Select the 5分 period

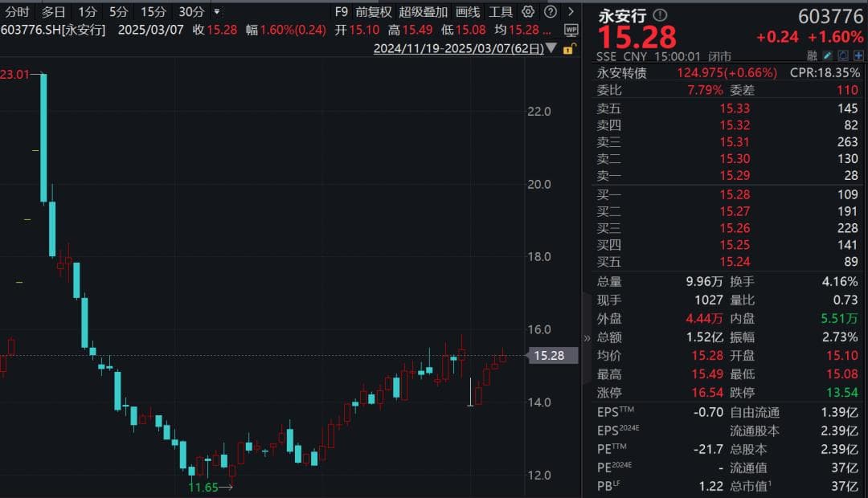(x=118, y=11)
